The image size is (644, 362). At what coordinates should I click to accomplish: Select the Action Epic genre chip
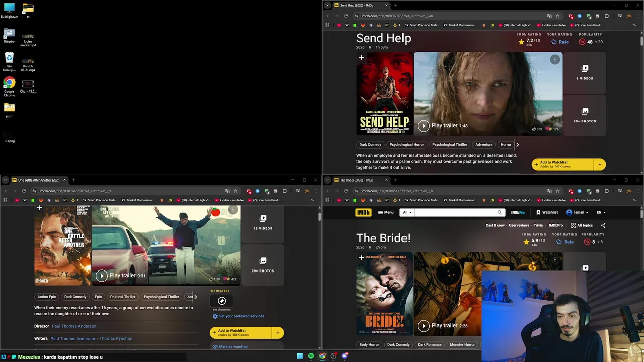pyautogui.click(x=46, y=297)
